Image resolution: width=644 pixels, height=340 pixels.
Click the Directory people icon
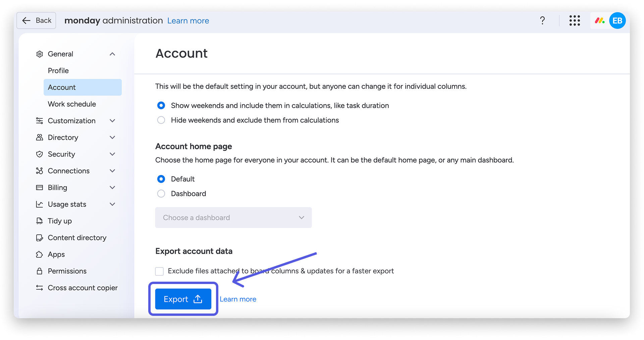pos(39,137)
